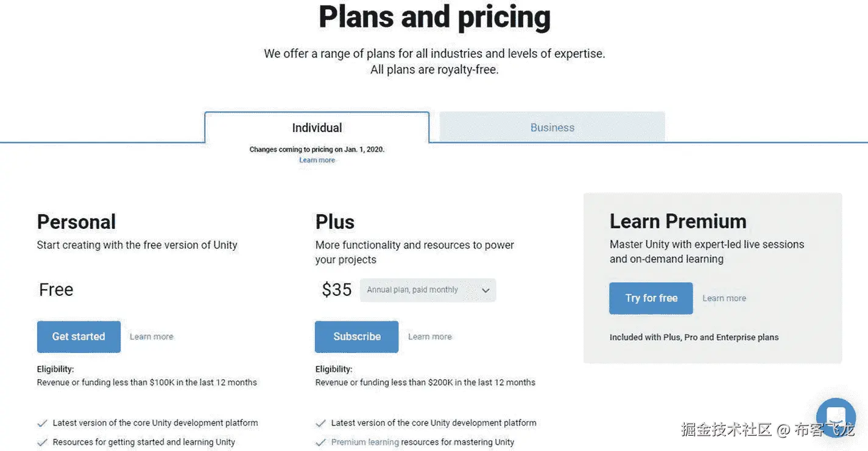Click checkmark beside Plus latest version feature
The image size is (868, 451).
click(x=320, y=423)
